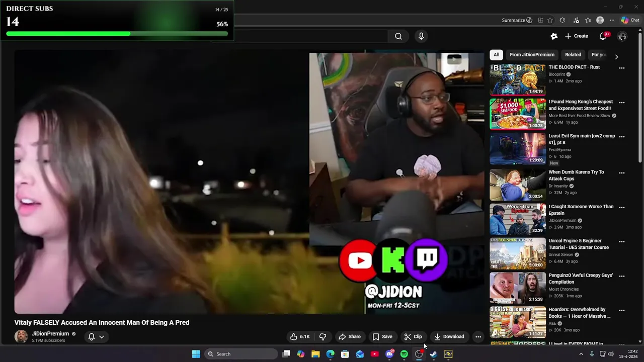This screenshot has height=362, width=644.
Task: Open YouTube notifications bell
Action: [603, 36]
